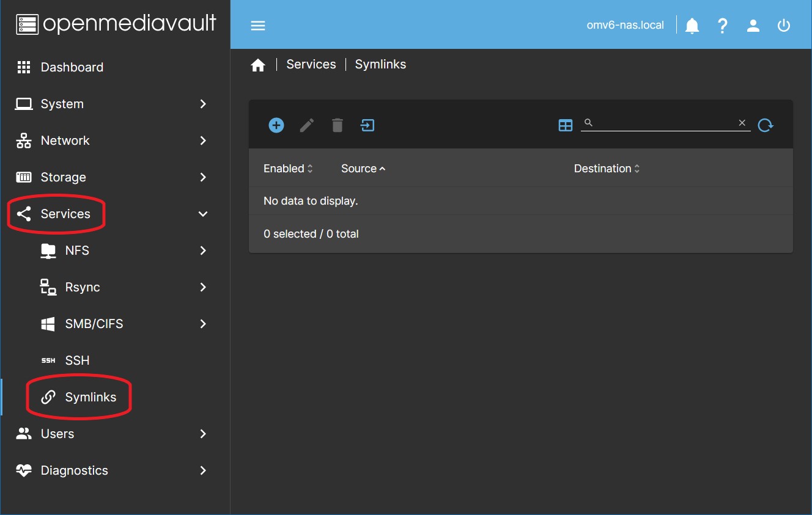The width and height of the screenshot is (812, 515).
Task: Open the notifications bell
Action: pyautogui.click(x=692, y=26)
